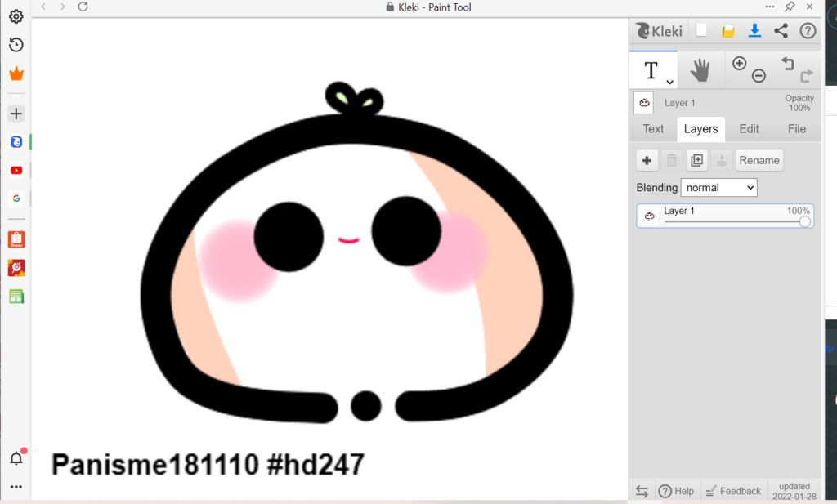Click the updated 2022-01-28 label
The image size is (837, 504).
pos(794,491)
